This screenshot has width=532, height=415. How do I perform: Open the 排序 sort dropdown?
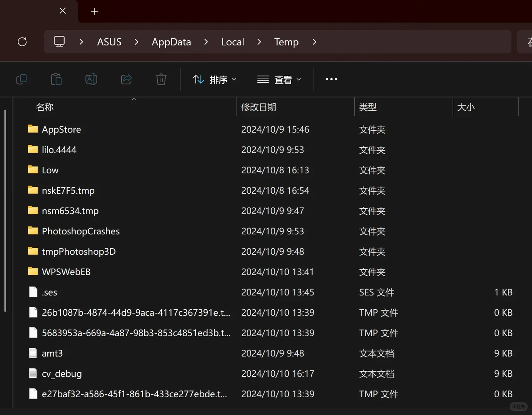click(x=214, y=80)
